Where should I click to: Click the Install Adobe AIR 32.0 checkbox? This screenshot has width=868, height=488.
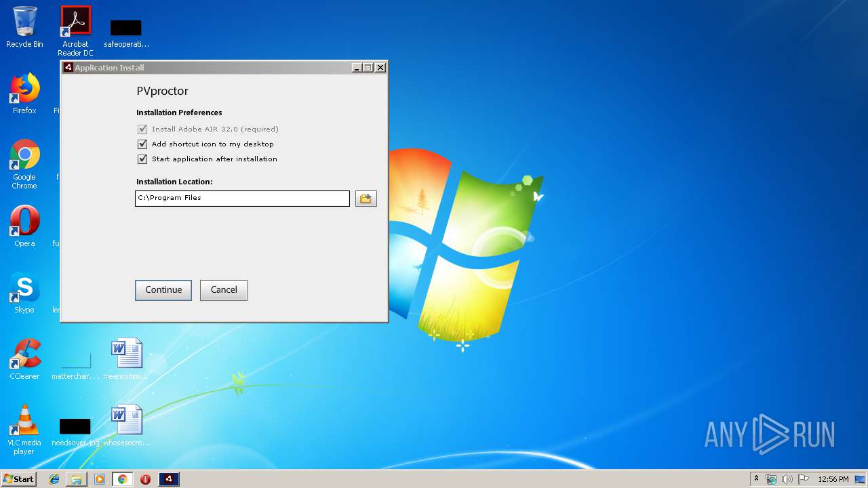pos(142,129)
